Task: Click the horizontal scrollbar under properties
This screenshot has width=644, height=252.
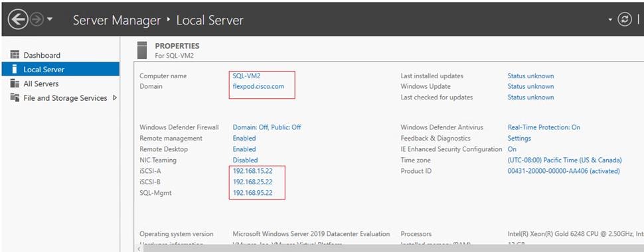Action: [x=388, y=248]
